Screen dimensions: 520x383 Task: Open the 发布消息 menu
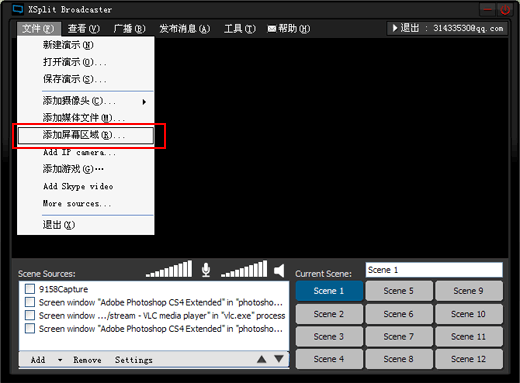pos(184,29)
